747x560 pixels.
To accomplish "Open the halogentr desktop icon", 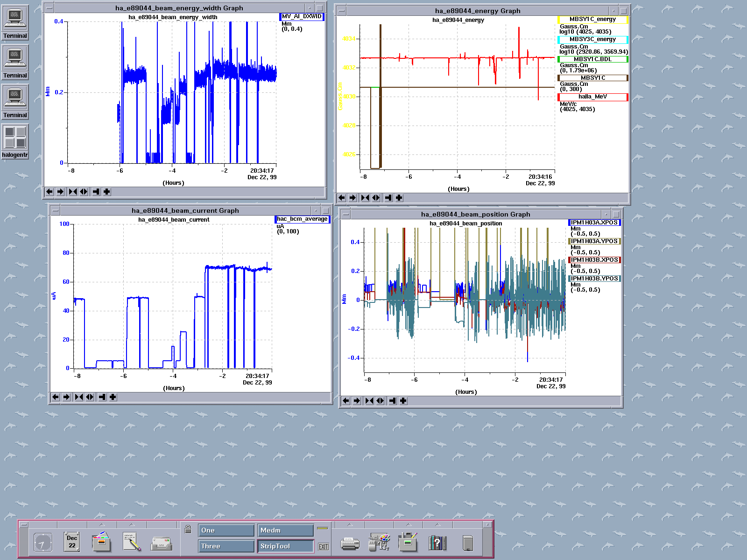I will [x=15, y=141].
